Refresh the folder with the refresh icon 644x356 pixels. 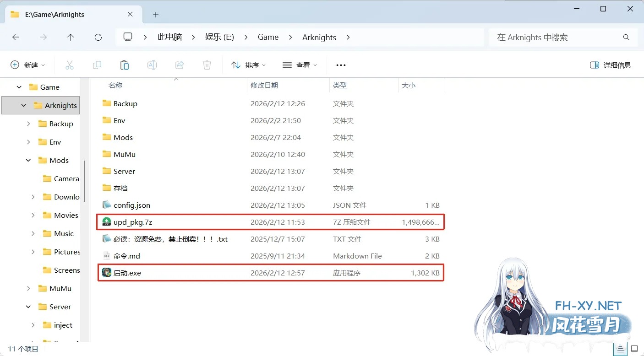tap(98, 37)
